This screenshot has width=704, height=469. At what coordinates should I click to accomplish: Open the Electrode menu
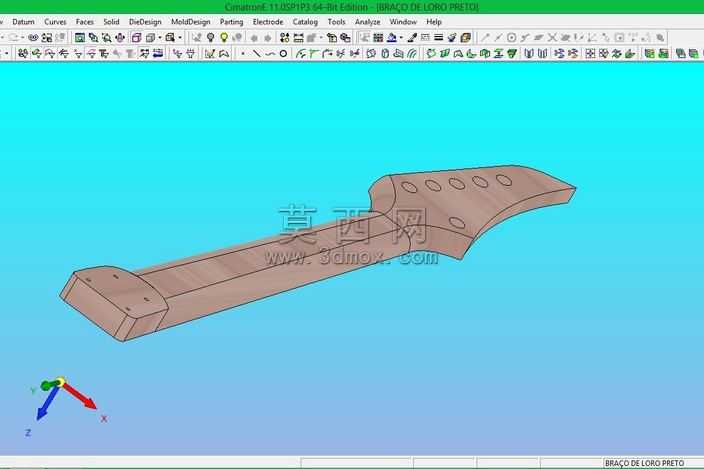tap(268, 22)
